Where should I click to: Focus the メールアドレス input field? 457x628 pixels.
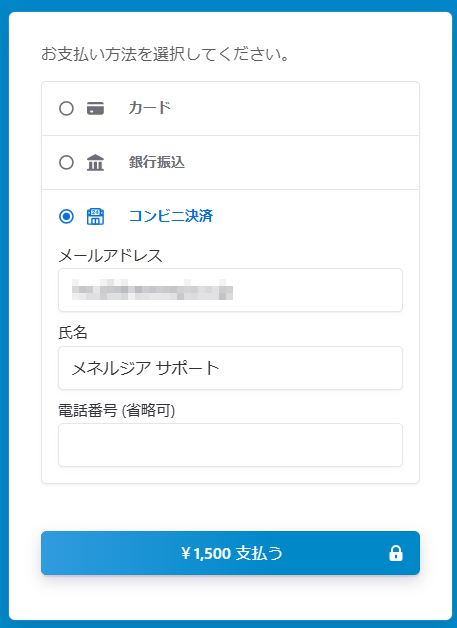230,290
